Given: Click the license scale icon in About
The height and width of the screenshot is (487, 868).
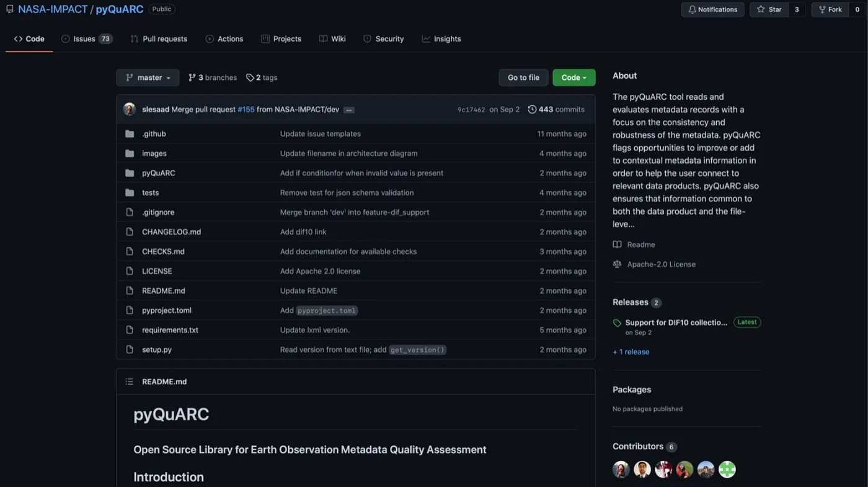Looking at the screenshot, I should coord(617,264).
